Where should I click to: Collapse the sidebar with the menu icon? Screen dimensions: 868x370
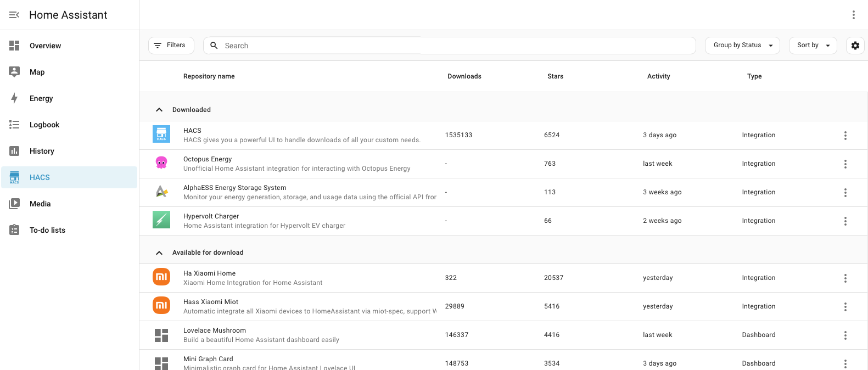click(14, 15)
